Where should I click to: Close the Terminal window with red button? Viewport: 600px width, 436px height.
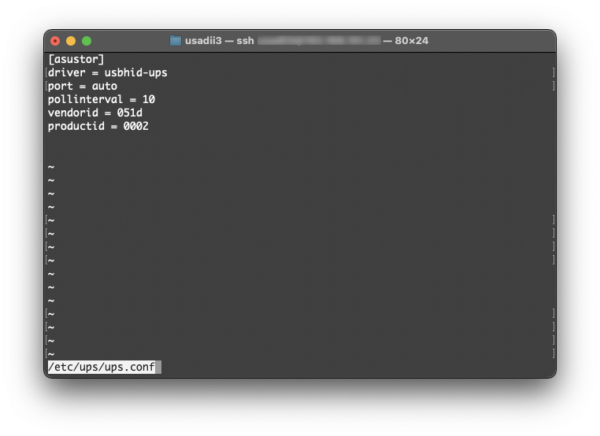click(x=55, y=41)
